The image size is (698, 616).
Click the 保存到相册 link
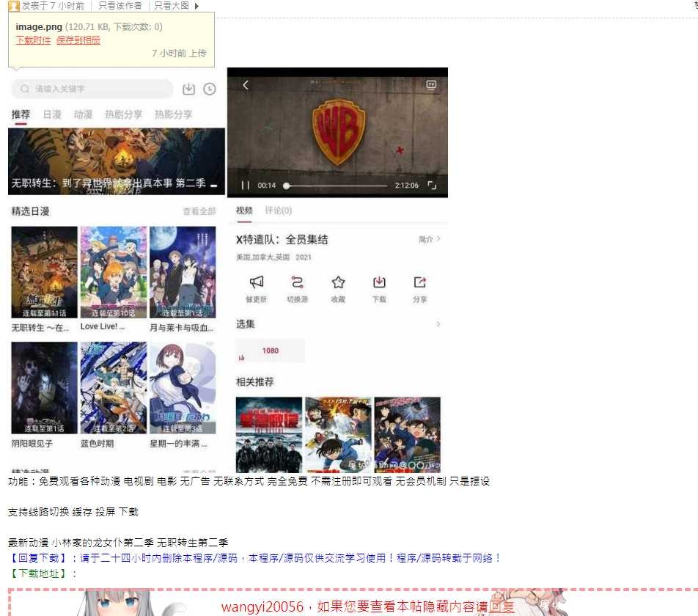click(x=78, y=40)
